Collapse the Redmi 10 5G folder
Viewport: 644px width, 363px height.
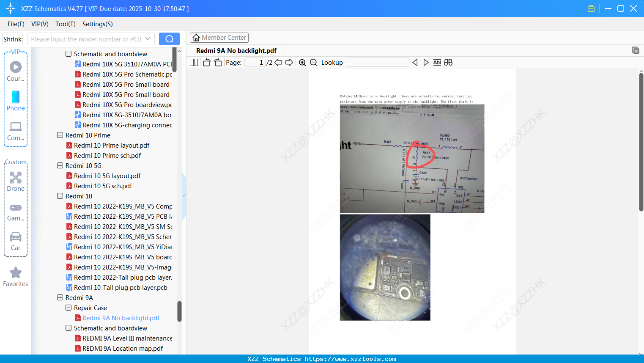(x=60, y=166)
